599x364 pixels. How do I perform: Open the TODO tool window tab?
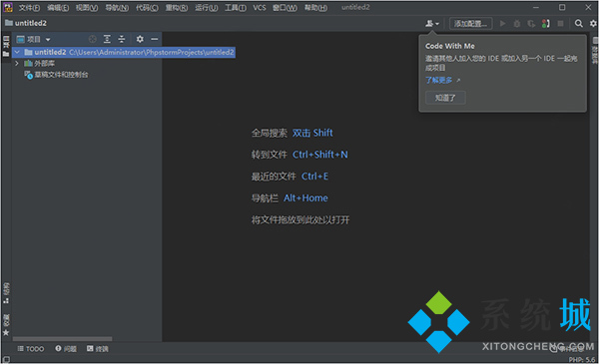click(31, 349)
